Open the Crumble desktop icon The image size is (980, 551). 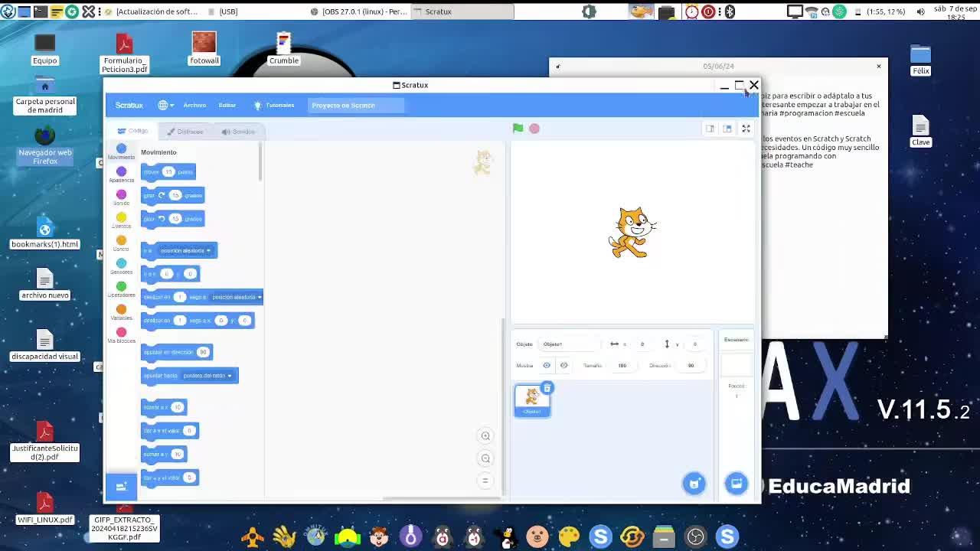(x=284, y=48)
